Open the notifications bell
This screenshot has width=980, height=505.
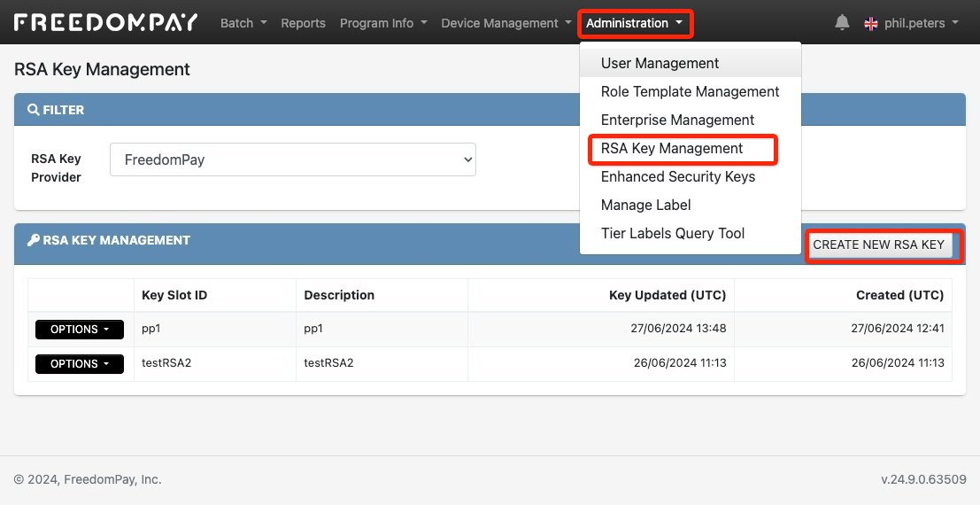tap(842, 22)
